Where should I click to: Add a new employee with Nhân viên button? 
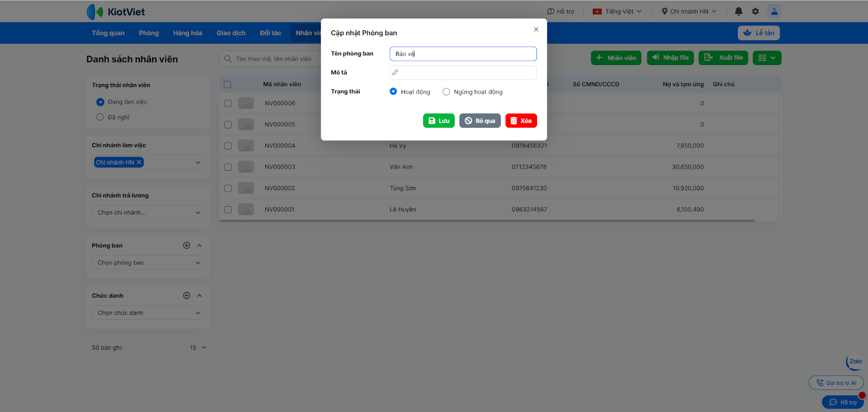click(616, 58)
